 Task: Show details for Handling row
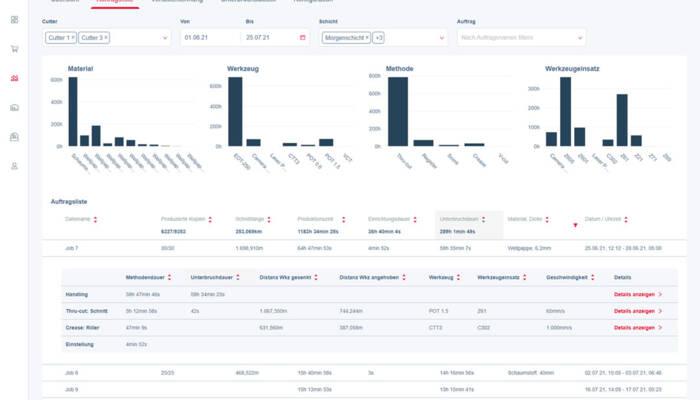636,294
